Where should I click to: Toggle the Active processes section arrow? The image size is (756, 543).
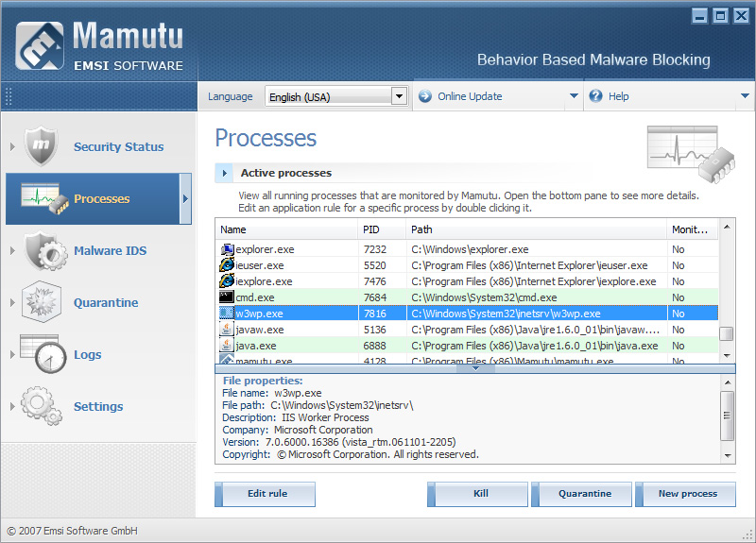coord(224,173)
